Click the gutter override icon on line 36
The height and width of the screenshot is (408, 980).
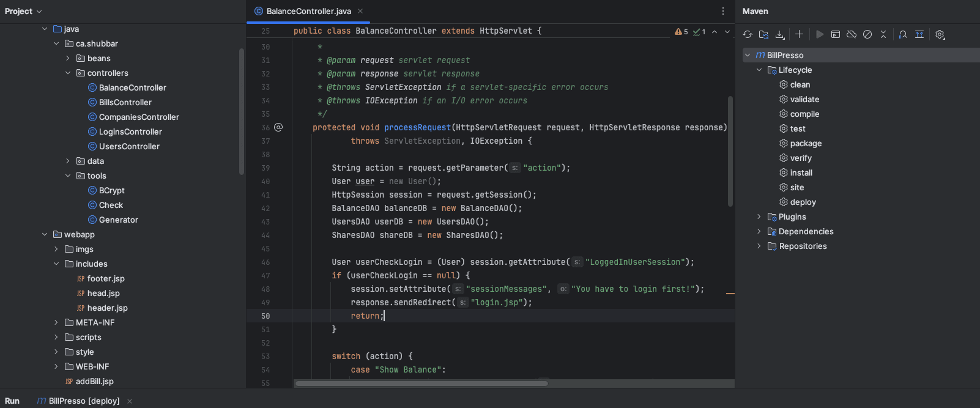click(278, 127)
